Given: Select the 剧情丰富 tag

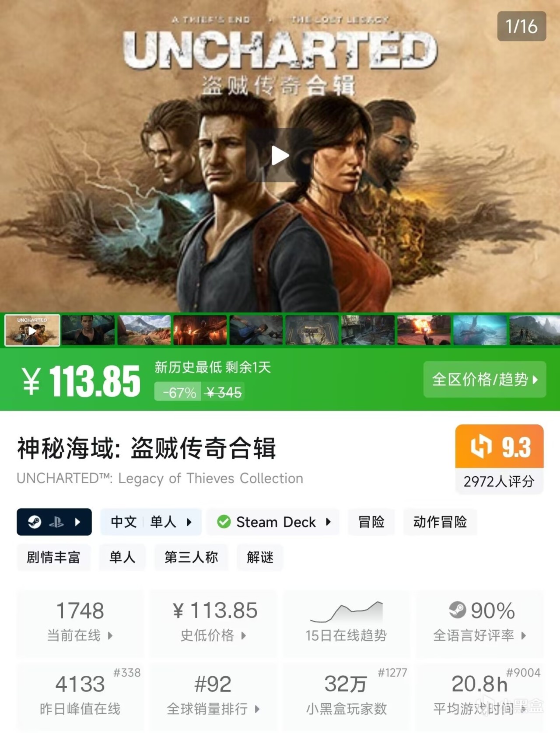Looking at the screenshot, I should coord(53,557).
